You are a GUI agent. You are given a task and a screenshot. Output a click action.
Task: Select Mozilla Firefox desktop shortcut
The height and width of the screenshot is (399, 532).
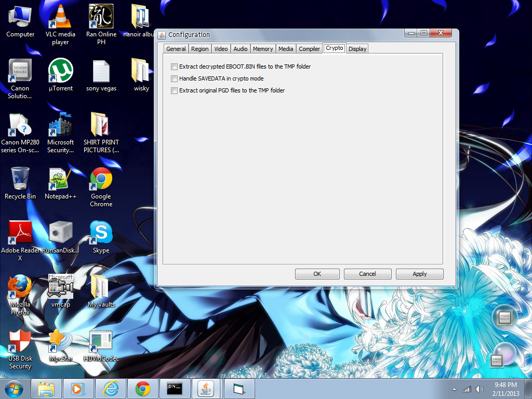[20, 295]
